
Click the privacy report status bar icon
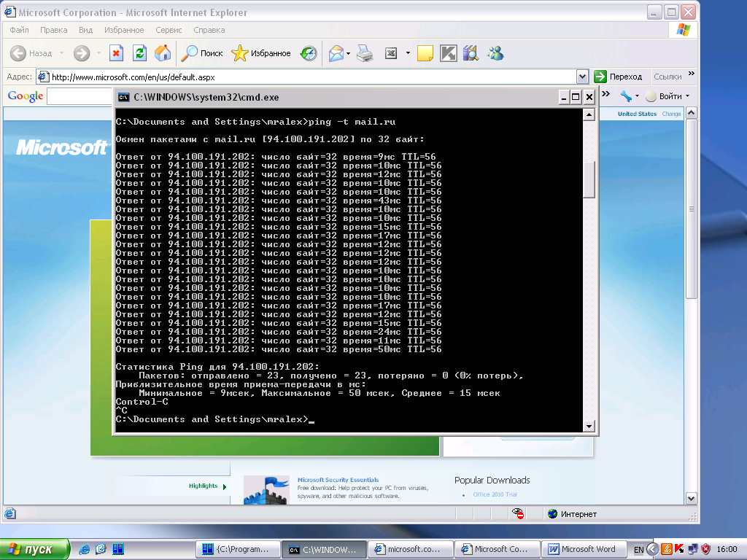click(x=518, y=514)
